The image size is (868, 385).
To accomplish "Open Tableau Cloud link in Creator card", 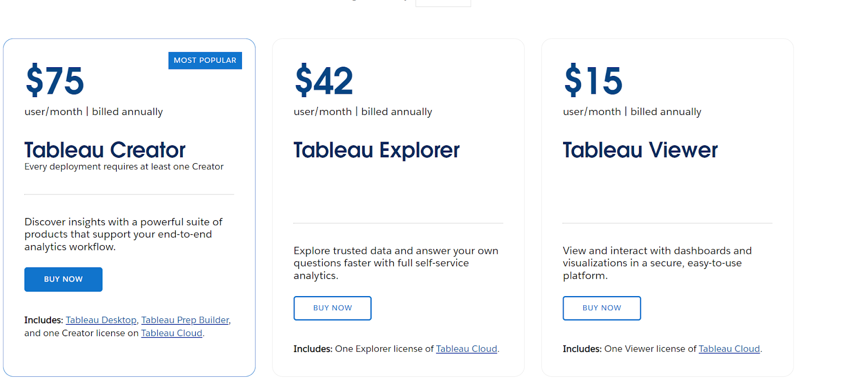I will [x=171, y=333].
